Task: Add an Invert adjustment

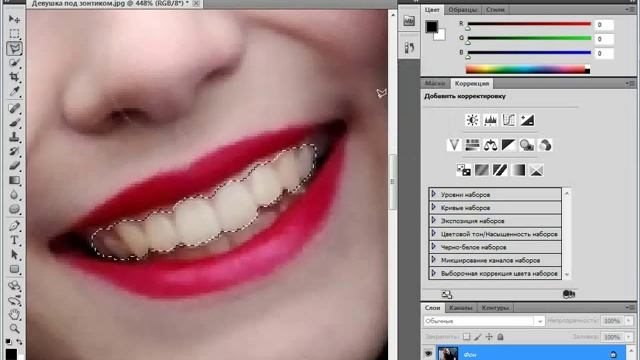Action: pos(463,170)
